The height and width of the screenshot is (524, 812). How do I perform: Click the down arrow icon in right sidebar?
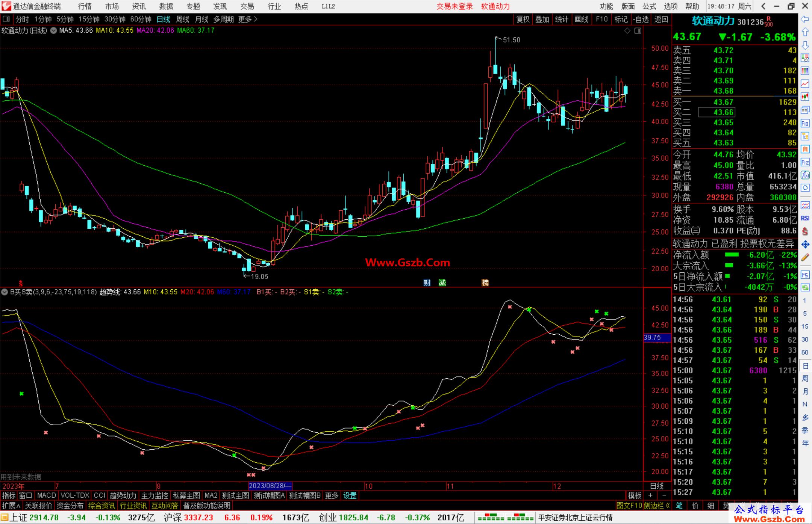pyautogui.click(x=805, y=45)
